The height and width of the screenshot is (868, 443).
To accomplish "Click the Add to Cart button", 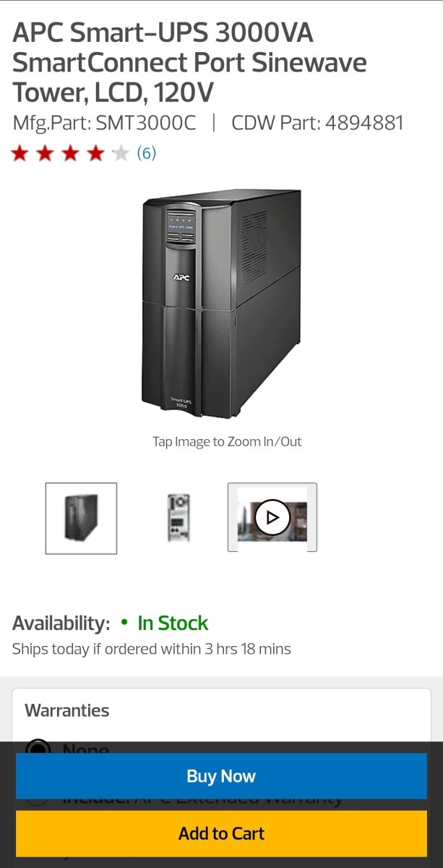I will 221,833.
